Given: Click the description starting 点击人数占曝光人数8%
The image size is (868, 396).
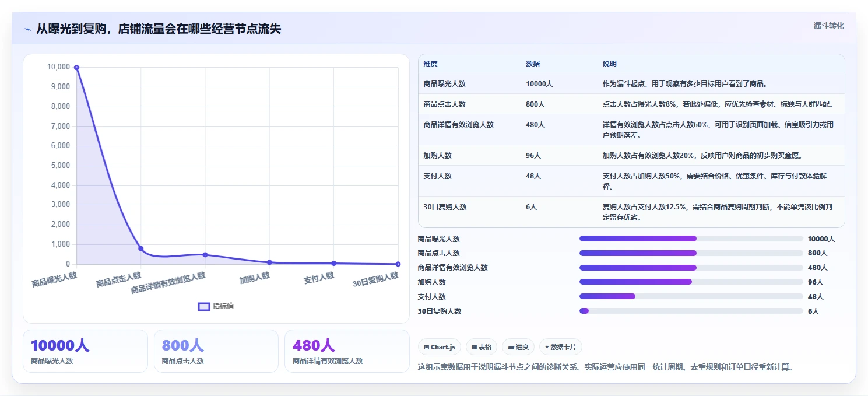Looking at the screenshot, I should [718, 104].
